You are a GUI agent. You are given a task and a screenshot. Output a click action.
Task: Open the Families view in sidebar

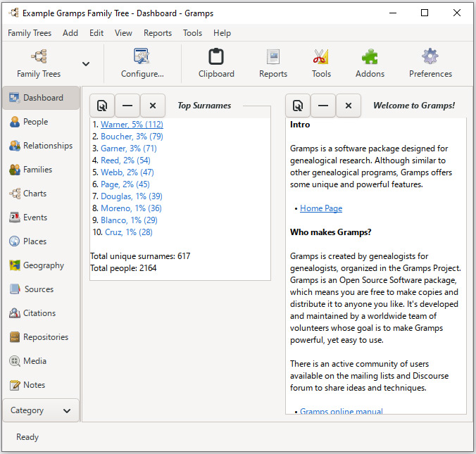[41, 170]
